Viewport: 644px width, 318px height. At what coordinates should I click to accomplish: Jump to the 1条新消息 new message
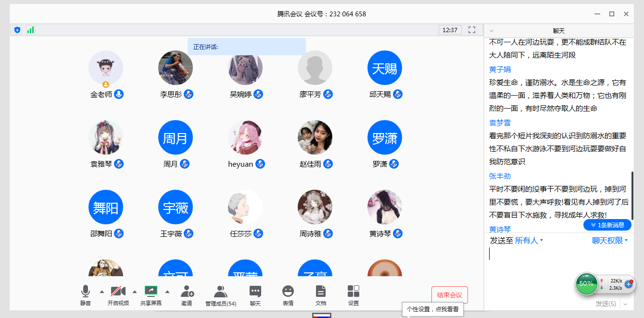click(x=607, y=225)
